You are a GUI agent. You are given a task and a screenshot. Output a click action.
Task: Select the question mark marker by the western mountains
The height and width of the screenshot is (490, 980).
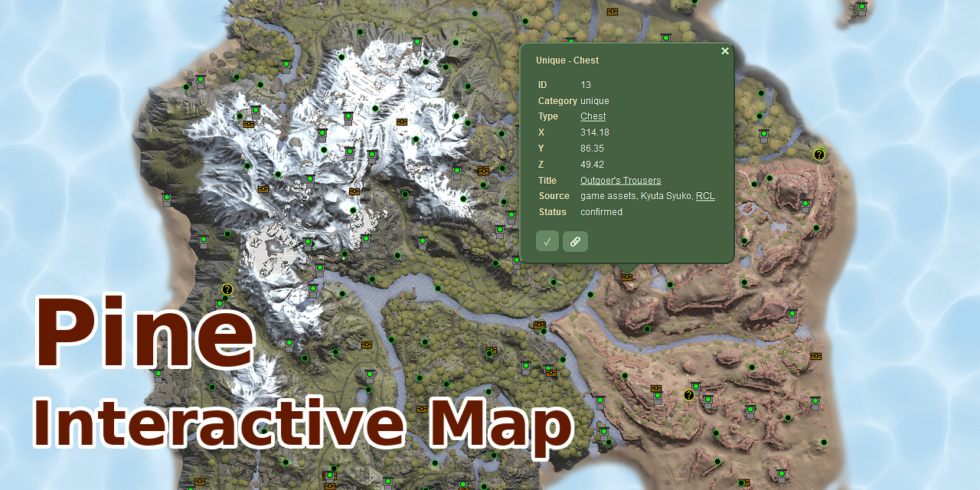(x=227, y=289)
